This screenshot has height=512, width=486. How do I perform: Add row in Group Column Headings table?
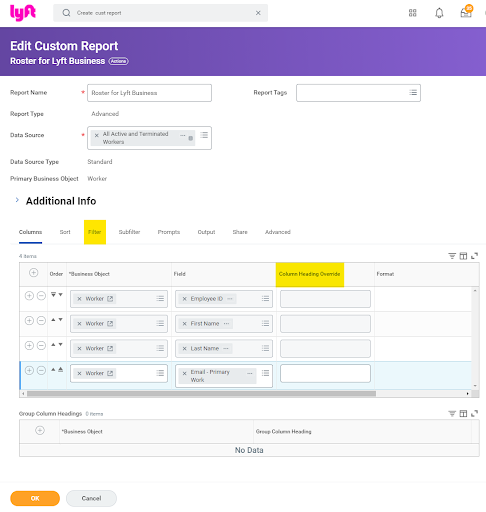pos(40,430)
